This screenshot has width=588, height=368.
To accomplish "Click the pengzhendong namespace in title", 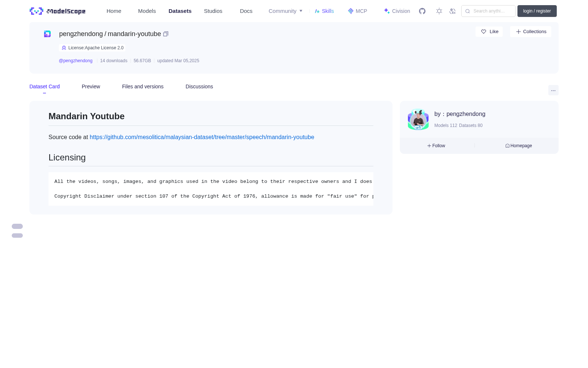I will click(x=81, y=34).
